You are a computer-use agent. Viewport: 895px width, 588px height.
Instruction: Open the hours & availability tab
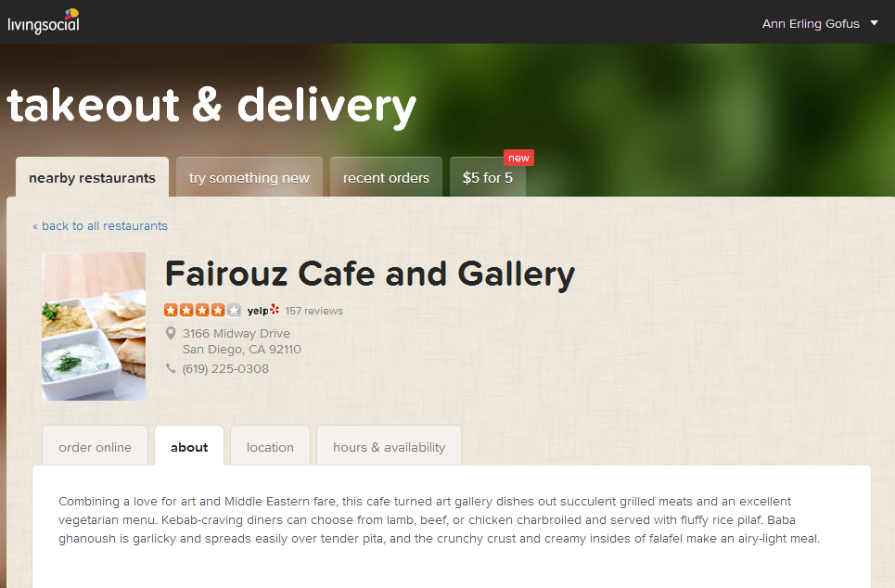click(390, 447)
